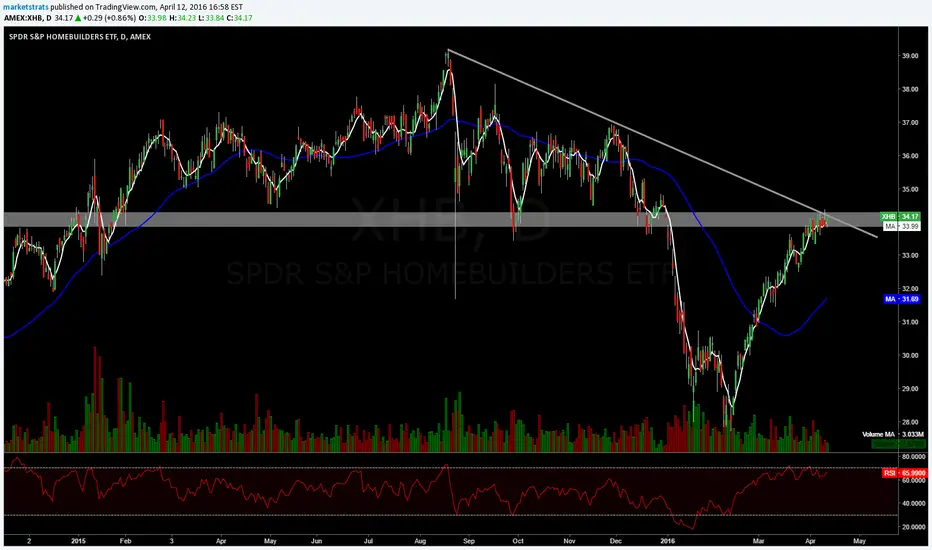
Task: Click the Feb label on time axis
Action: 125,541
